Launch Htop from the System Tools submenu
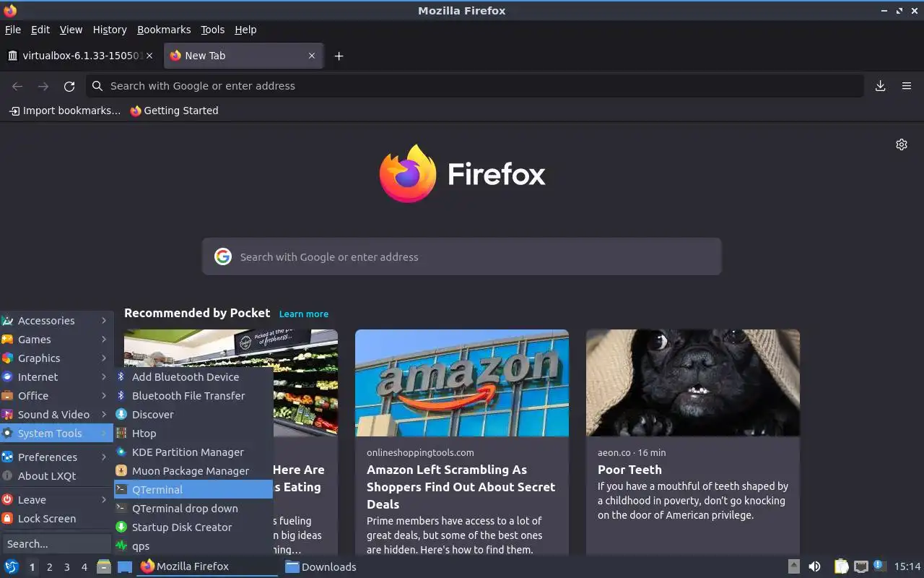Image resolution: width=924 pixels, height=578 pixels. pos(193,433)
